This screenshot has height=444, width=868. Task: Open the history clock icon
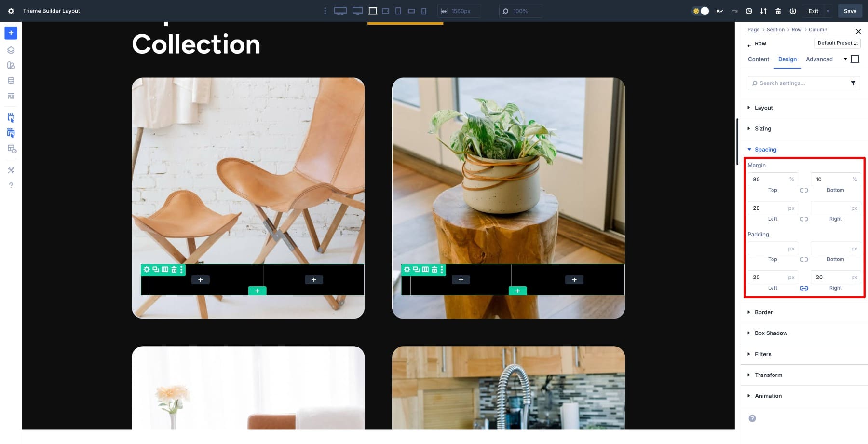tap(749, 11)
